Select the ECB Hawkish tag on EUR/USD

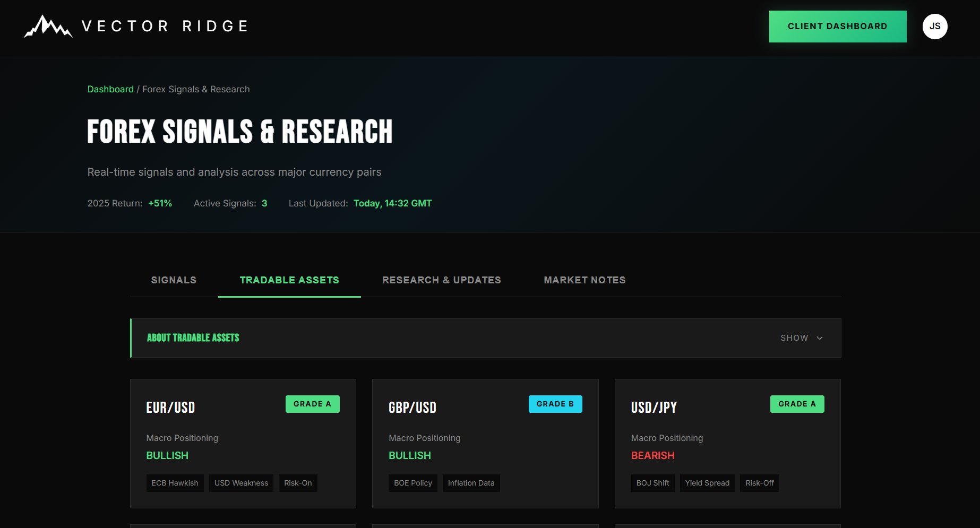click(x=175, y=483)
